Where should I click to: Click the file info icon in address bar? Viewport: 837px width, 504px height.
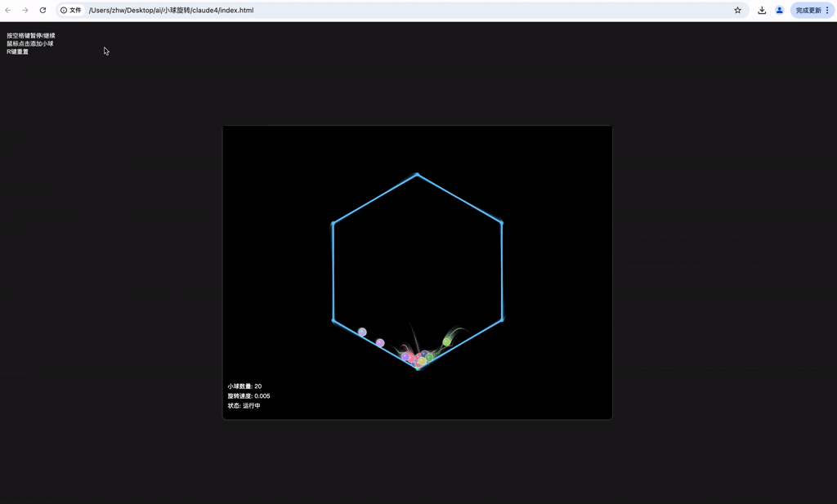pyautogui.click(x=64, y=10)
